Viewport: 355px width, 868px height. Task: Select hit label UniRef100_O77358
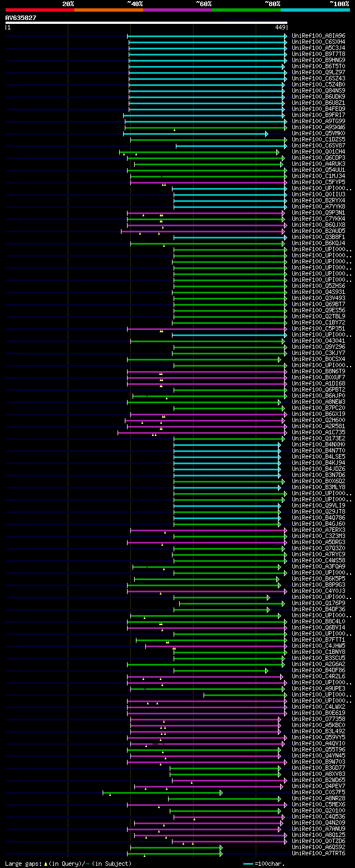pyautogui.click(x=318, y=719)
